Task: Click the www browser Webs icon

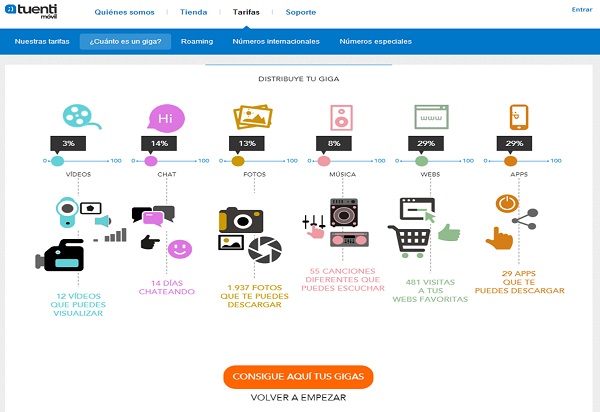Action: 431,117
